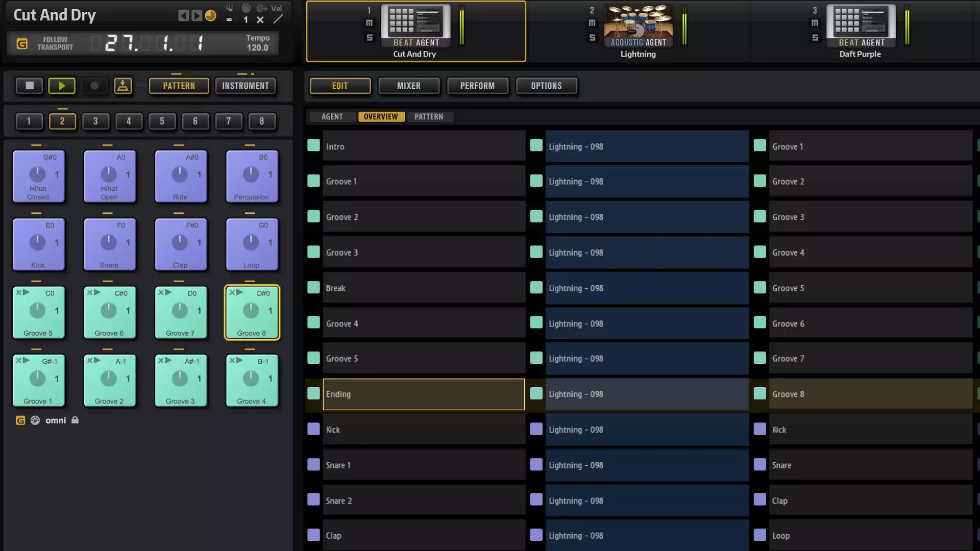Click the Stop transport button
Image resolution: width=980 pixels, height=551 pixels.
click(29, 86)
